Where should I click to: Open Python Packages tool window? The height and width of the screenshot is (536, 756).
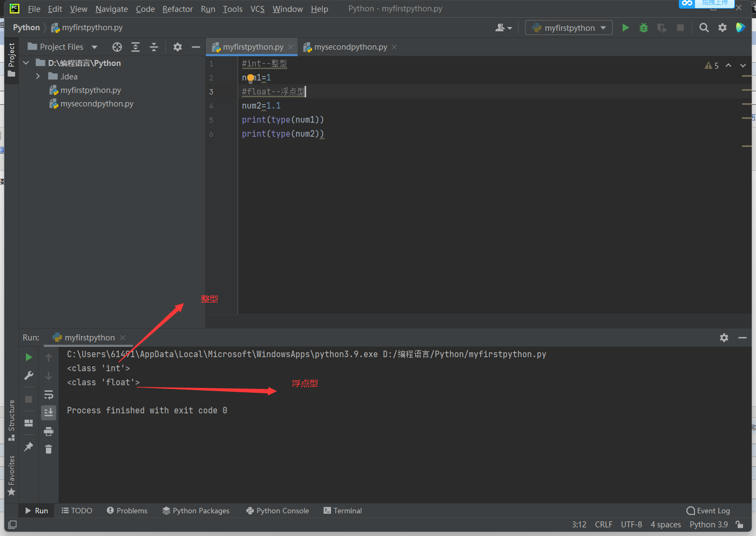pyautogui.click(x=196, y=511)
